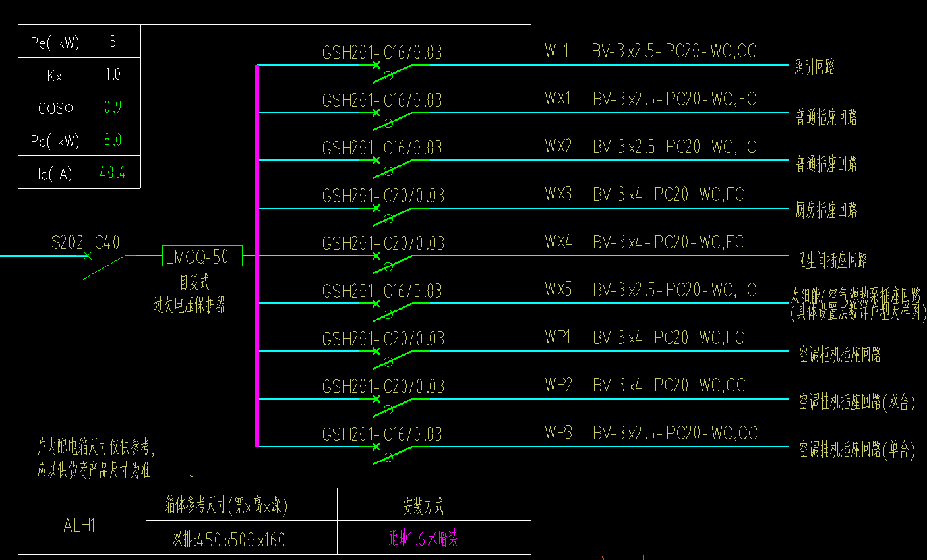Click the breaker switch symbol on the WX2 line

[394, 167]
